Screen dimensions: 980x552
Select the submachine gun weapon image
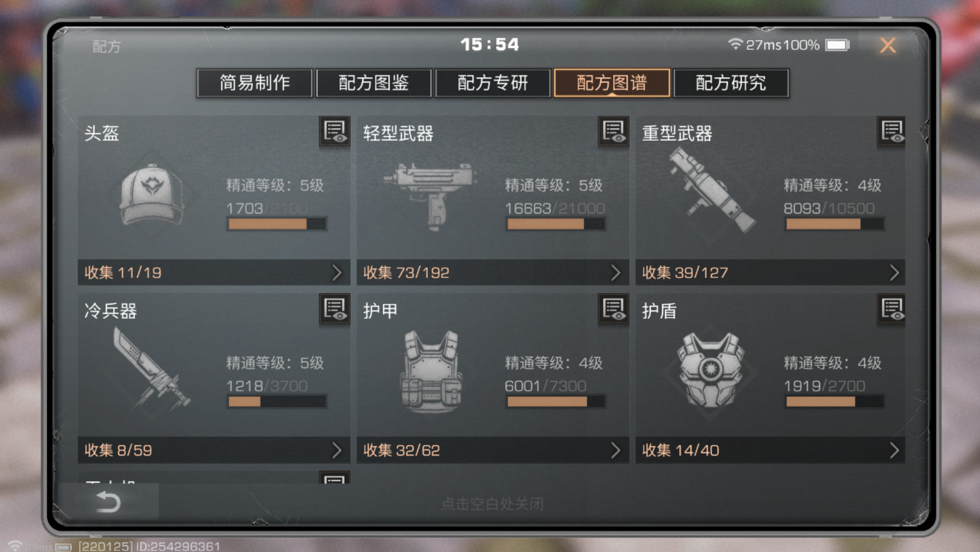(x=430, y=195)
